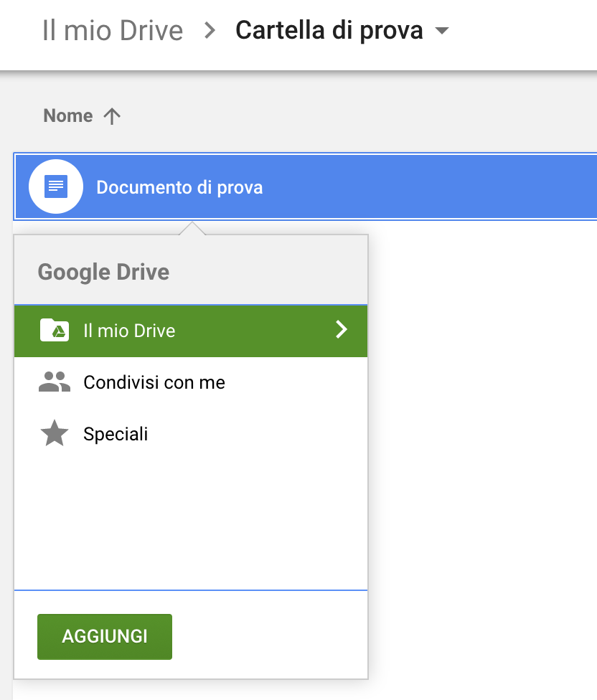The width and height of the screenshot is (597, 700).
Task: Click the shared people icon
Action: tap(55, 382)
